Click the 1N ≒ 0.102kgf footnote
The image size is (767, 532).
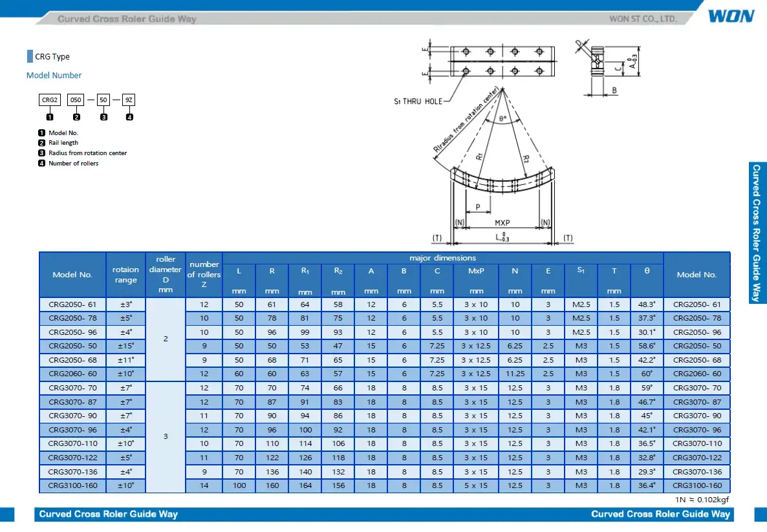coord(702,500)
